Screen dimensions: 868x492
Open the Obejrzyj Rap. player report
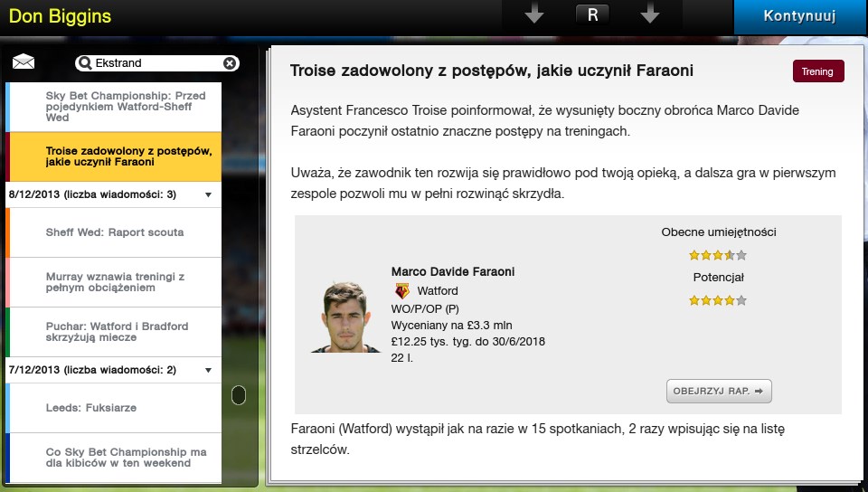pos(719,392)
